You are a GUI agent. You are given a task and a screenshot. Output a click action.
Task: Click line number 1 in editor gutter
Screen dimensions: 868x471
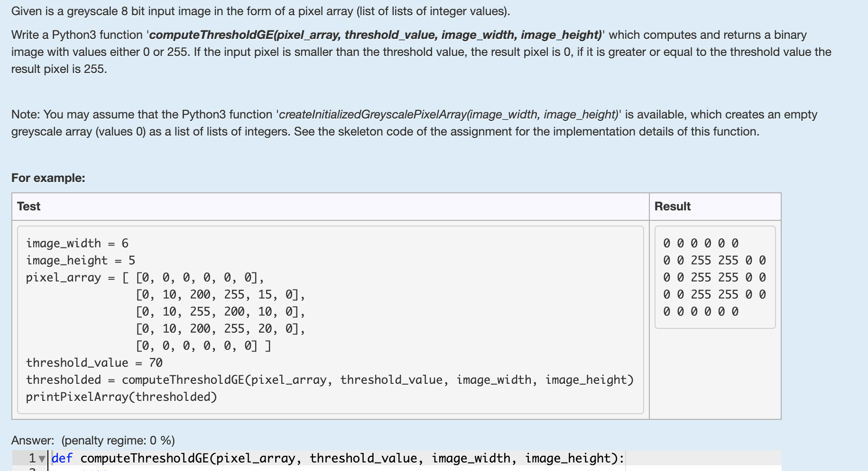pos(32,458)
